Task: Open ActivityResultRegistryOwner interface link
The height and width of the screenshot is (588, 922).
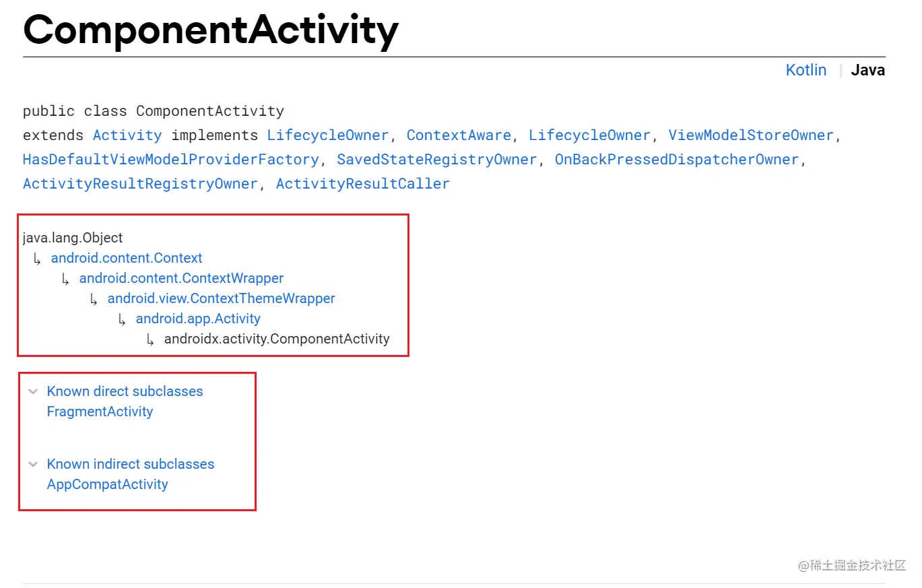Action: (x=140, y=184)
